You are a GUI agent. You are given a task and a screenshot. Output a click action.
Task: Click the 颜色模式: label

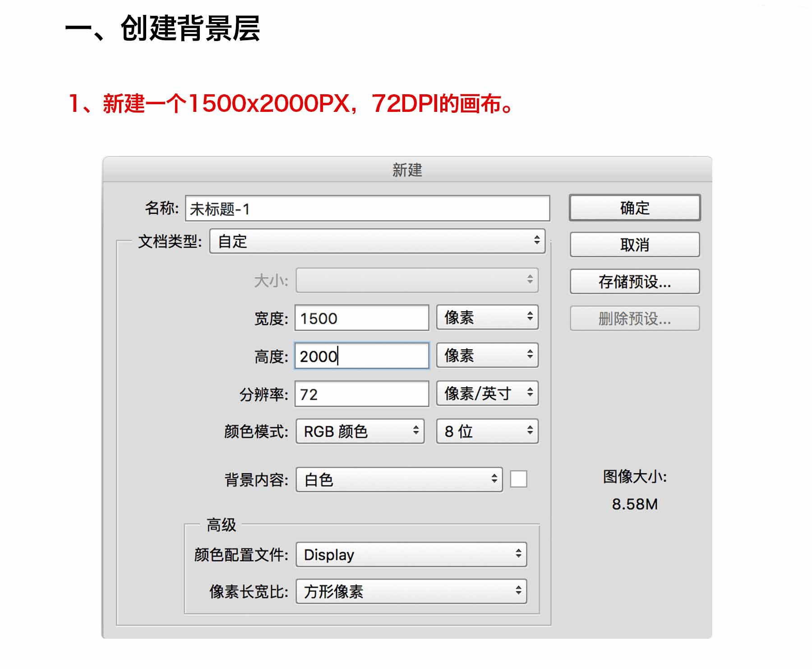click(x=256, y=432)
